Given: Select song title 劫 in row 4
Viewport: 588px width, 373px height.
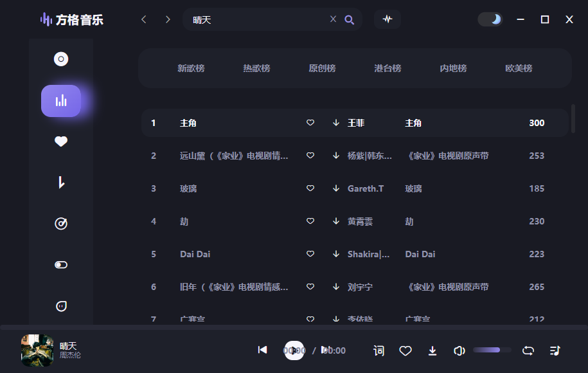Looking at the screenshot, I should pos(184,221).
